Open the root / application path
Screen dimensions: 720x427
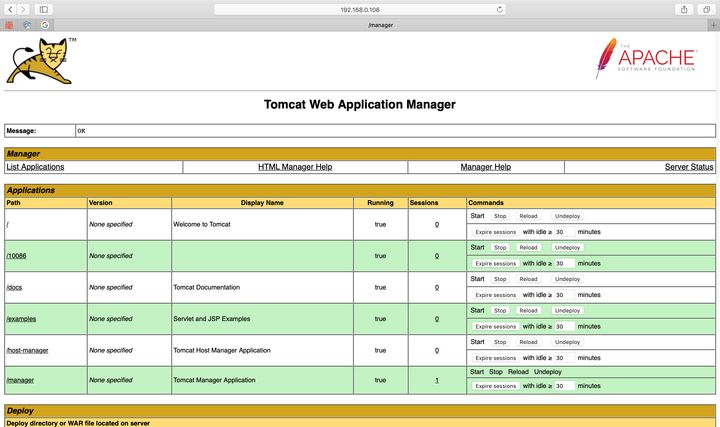coord(7,225)
